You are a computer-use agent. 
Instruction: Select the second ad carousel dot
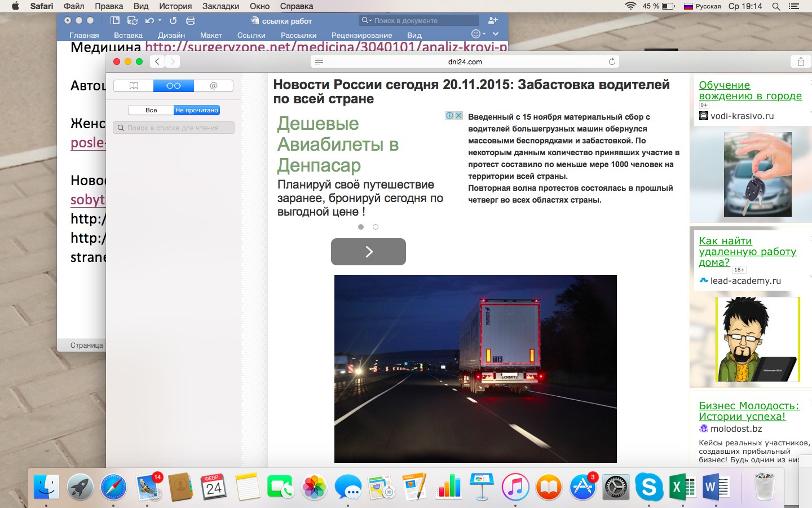376,227
